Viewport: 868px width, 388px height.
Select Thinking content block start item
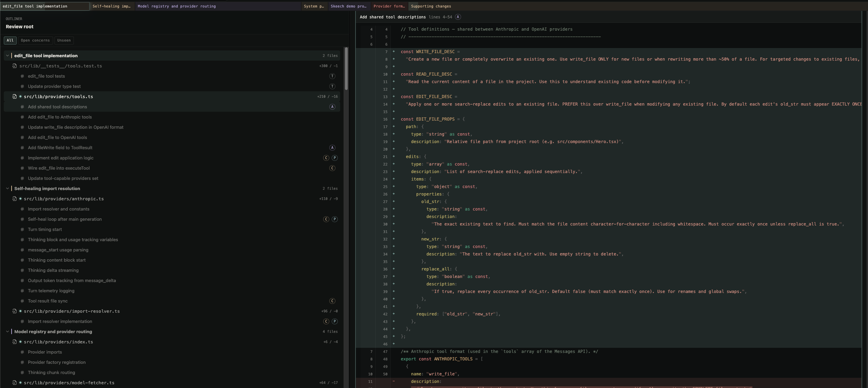click(172, 260)
